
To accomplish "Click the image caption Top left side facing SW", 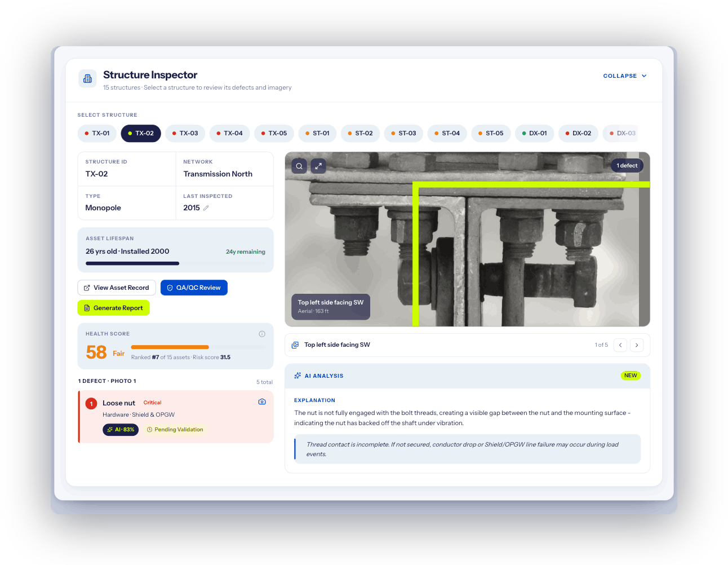I will click(x=331, y=302).
